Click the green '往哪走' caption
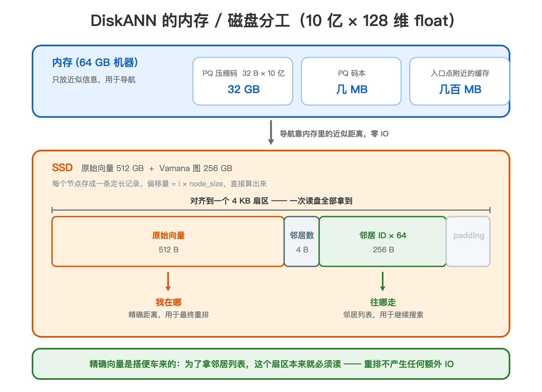The width and height of the screenshot is (542, 392). point(383,302)
